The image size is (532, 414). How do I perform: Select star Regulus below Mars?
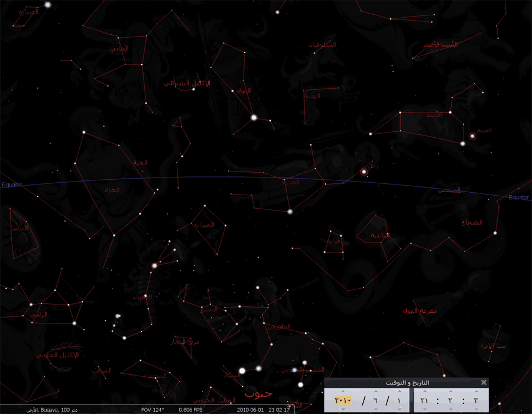[x=462, y=144]
